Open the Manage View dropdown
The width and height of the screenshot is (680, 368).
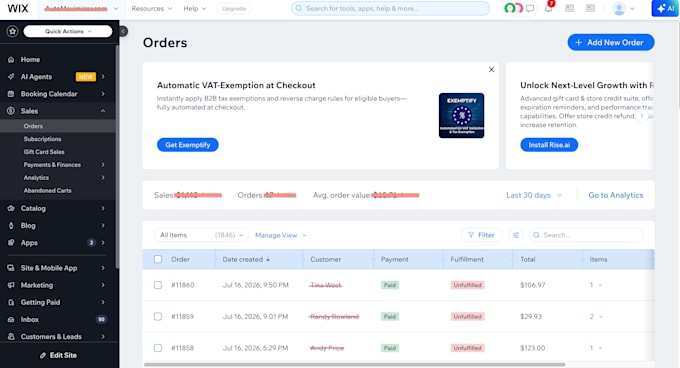[281, 235]
